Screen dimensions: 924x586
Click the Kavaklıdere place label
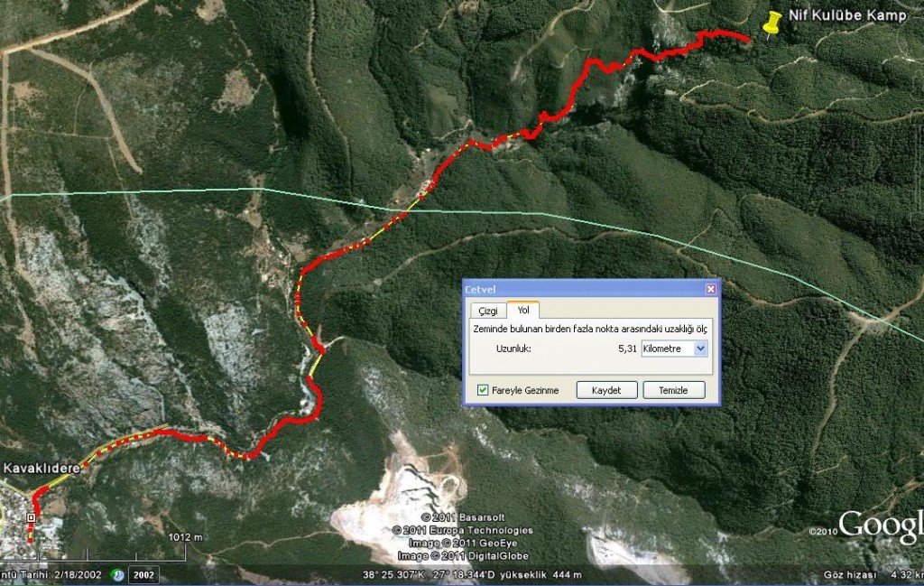tap(42, 469)
